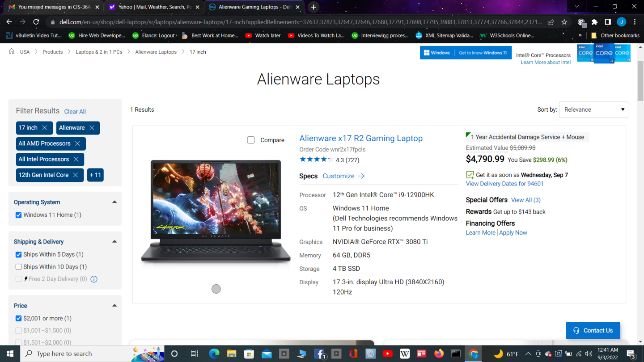This screenshot has height=362, width=644.
Task: Reload the Dell page
Action: [x=36, y=21]
